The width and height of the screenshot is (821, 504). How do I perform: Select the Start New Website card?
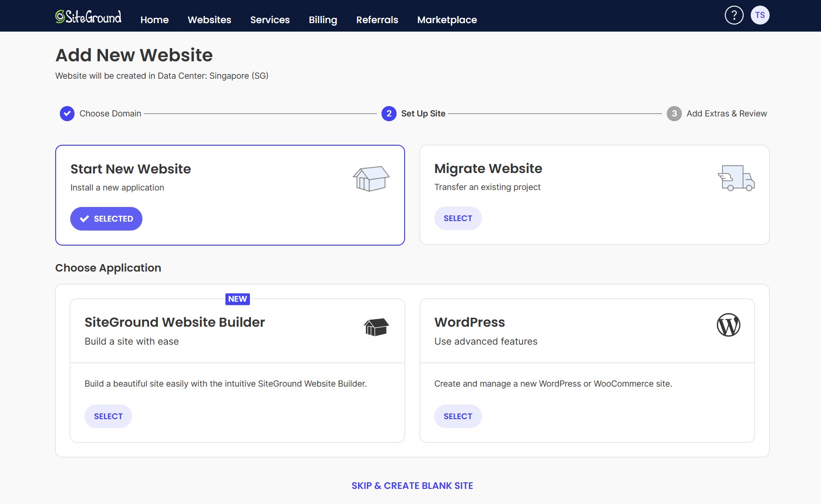point(106,218)
